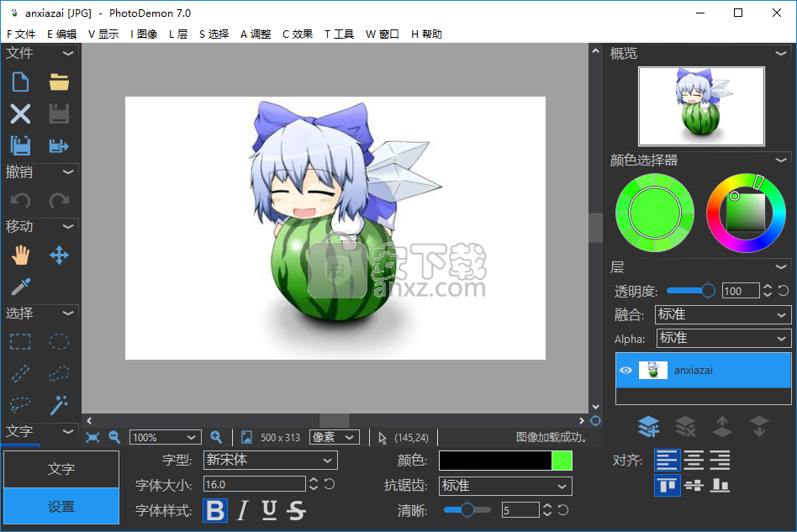Click the image size icon in status bar
Viewport: 797px width, 532px height.
coord(246,437)
